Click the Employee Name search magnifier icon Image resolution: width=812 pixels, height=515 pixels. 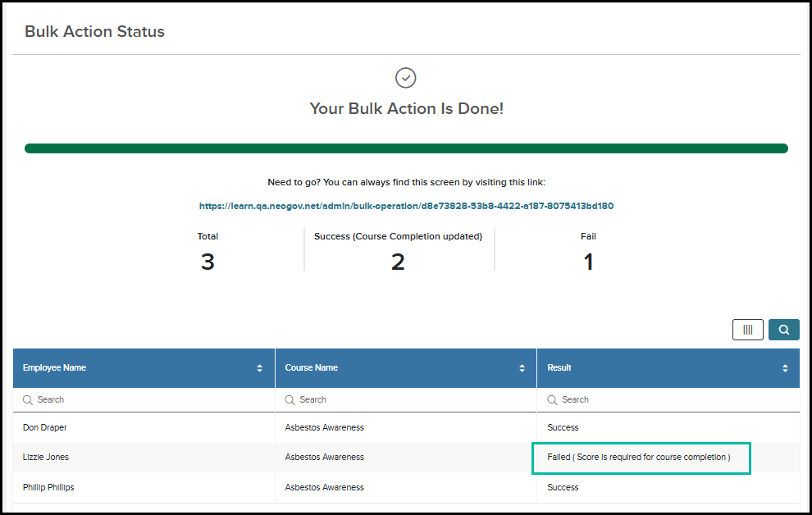(x=27, y=400)
